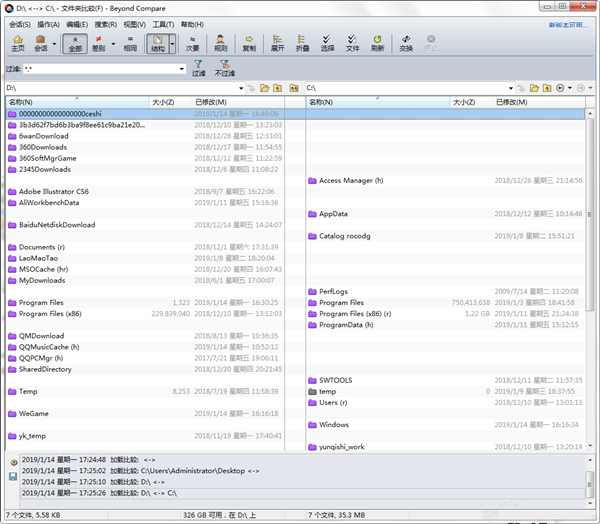The height and width of the screenshot is (524, 600).
Task: Open the 会话 toolbar button's dropdown arrow
Action: pyautogui.click(x=54, y=43)
